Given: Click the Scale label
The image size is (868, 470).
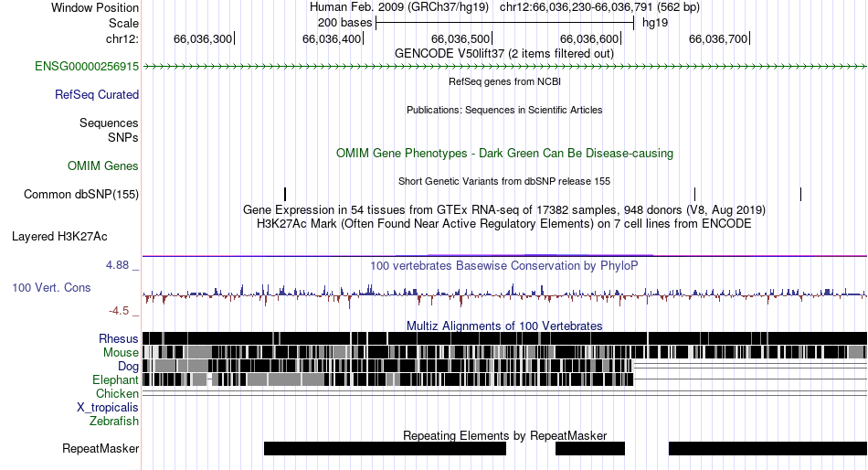Looking at the screenshot, I should [x=123, y=23].
